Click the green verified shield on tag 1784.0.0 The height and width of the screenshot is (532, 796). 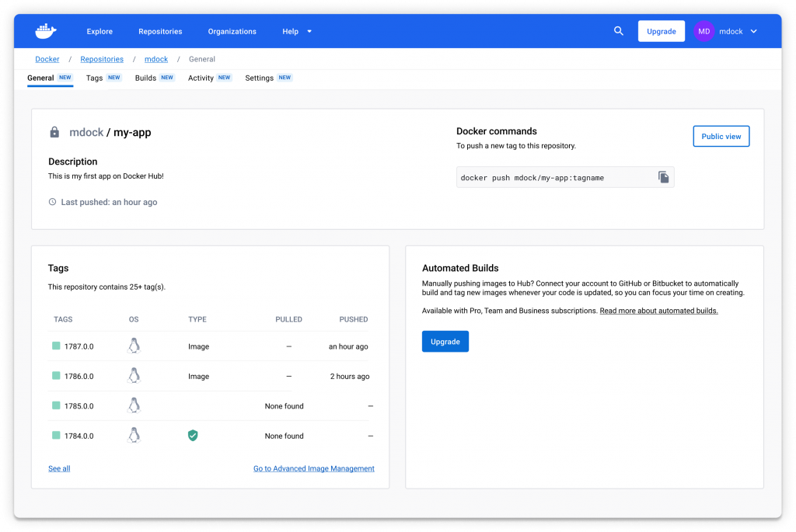coord(193,436)
